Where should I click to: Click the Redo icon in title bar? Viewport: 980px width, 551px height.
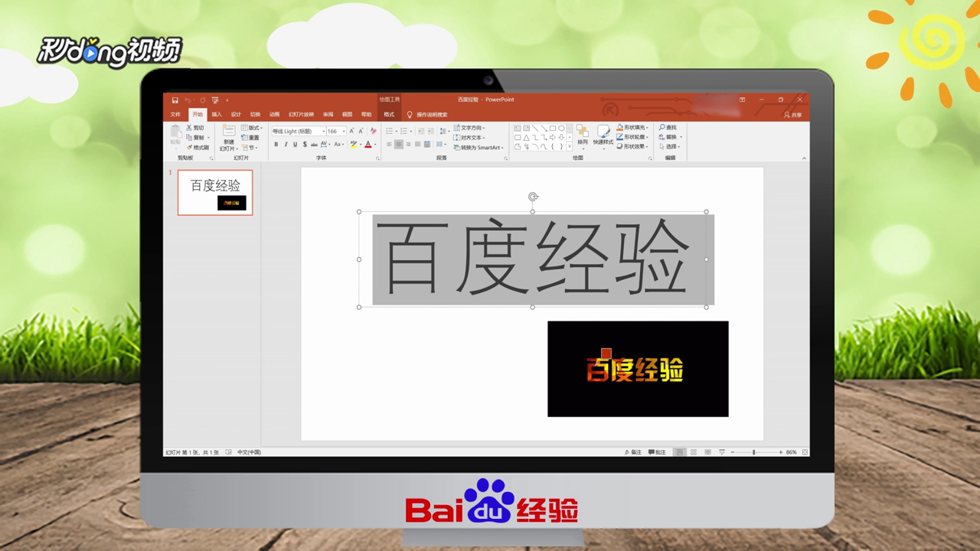point(202,100)
